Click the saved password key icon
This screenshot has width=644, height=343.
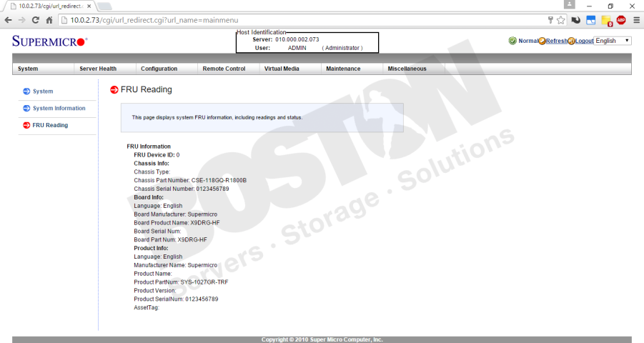(x=550, y=20)
